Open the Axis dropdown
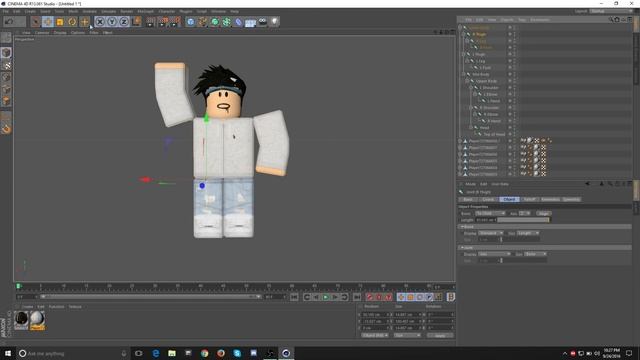This screenshot has width=640, height=360. [x=525, y=213]
